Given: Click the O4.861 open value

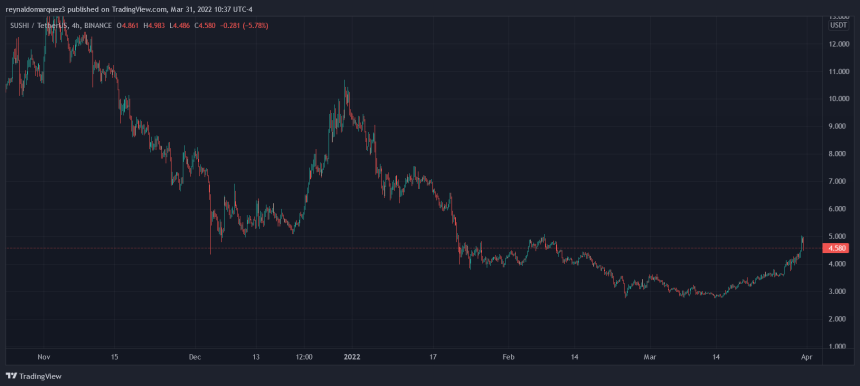Looking at the screenshot, I should (129, 25).
